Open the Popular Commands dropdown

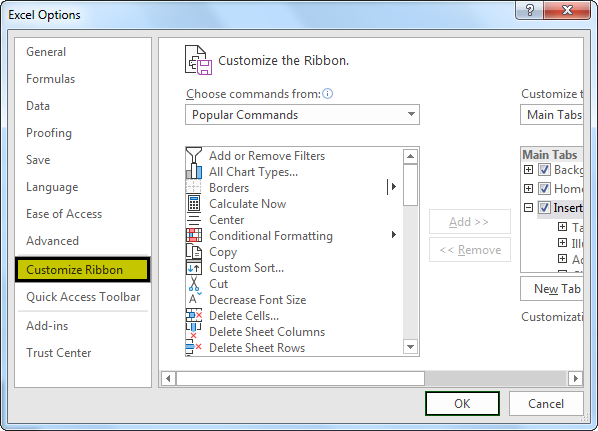click(x=302, y=114)
